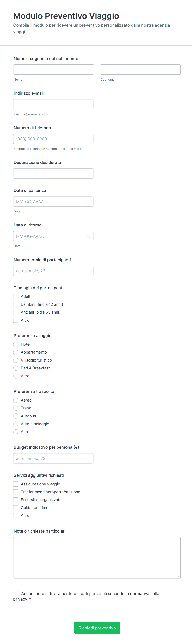Grab the textarea resize handle
Screen dimensions: 192x644
(x=178, y=576)
